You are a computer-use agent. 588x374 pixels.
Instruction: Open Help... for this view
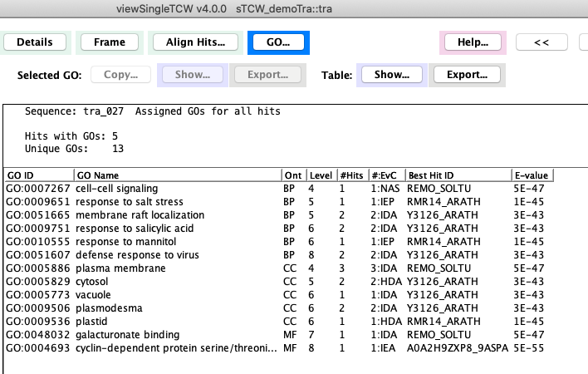point(473,42)
